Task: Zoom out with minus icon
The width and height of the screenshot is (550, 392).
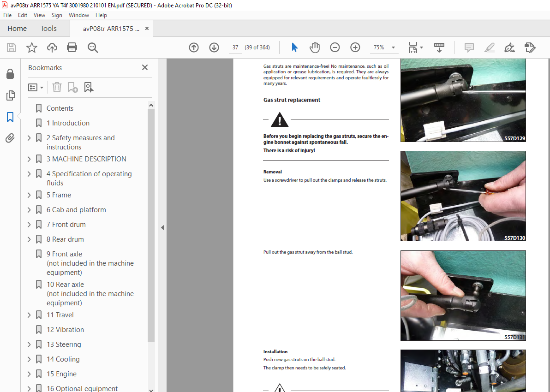Action: pyautogui.click(x=335, y=48)
